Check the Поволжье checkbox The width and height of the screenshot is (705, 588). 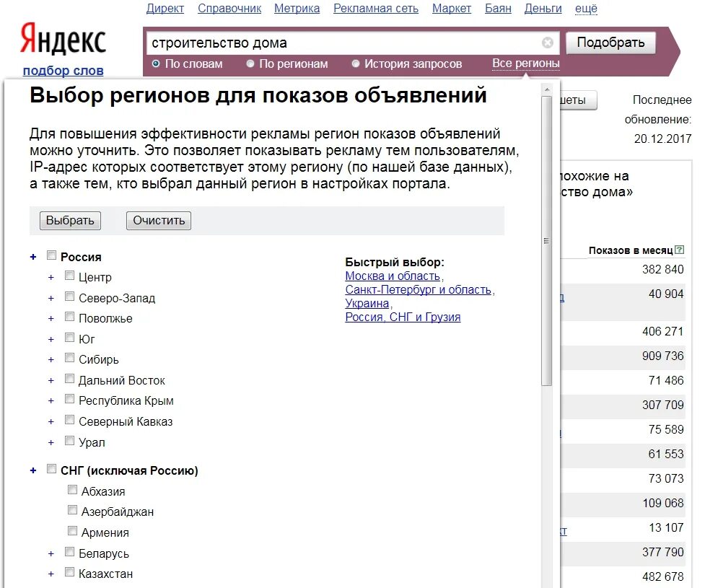69,317
